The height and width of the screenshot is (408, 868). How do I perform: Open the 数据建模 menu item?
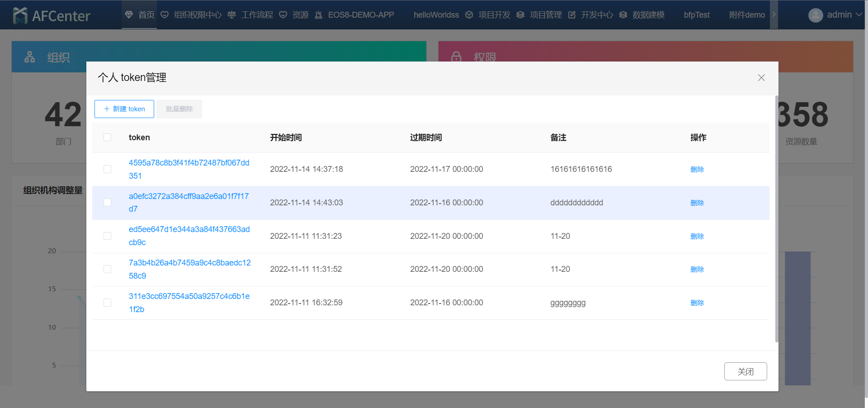[648, 15]
